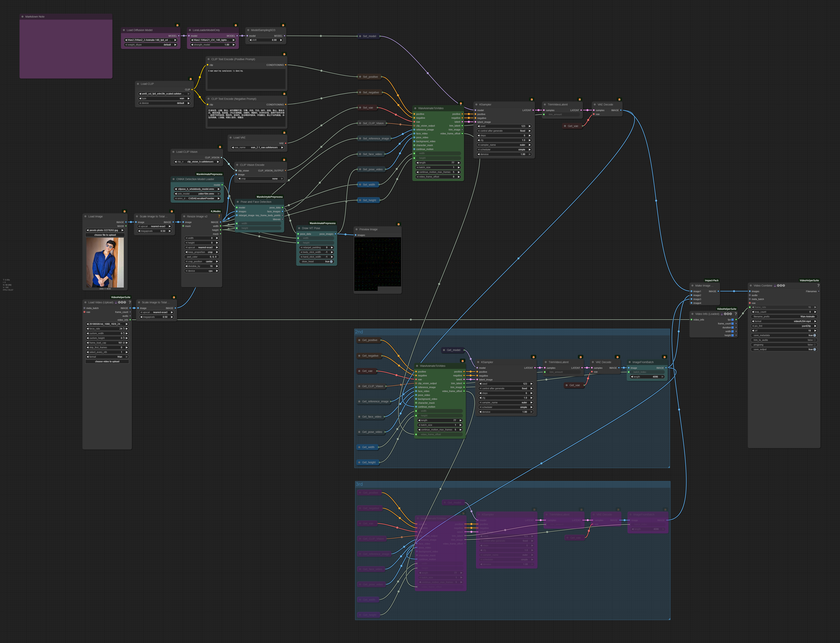This screenshot has width=840, height=643.
Task: Click choose video to upload button
Action: 107,361
